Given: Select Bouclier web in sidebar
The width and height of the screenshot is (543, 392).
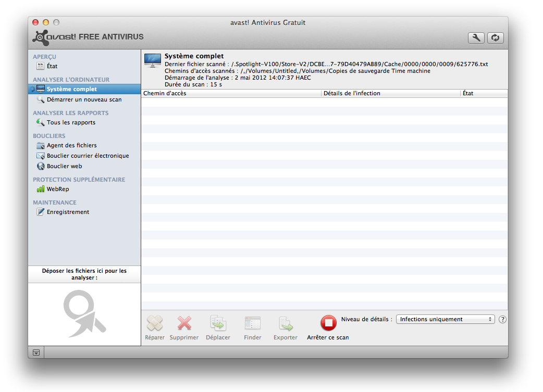Looking at the screenshot, I should (x=64, y=166).
